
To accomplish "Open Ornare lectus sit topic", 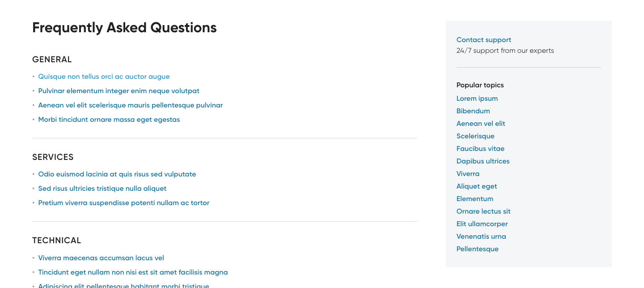I will tap(483, 211).
